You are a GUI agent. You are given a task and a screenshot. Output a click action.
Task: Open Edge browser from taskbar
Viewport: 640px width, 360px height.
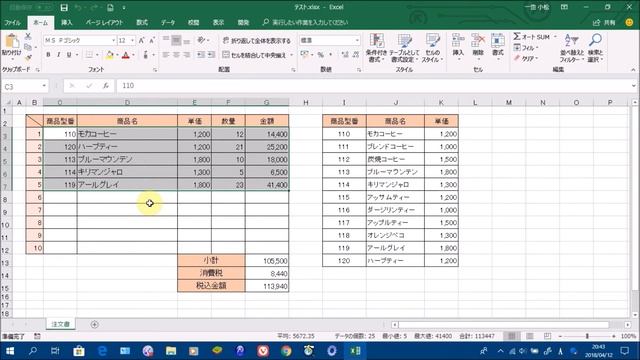(102, 351)
